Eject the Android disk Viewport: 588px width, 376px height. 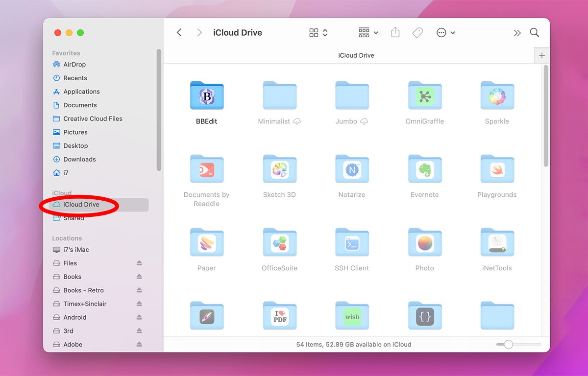click(x=140, y=317)
